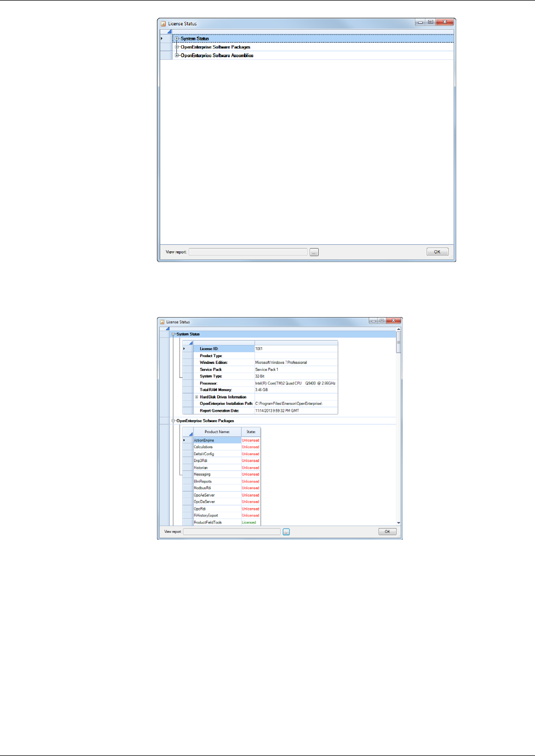Select the OpcRdi product row
This screenshot has height=756, width=535.
[217, 508]
